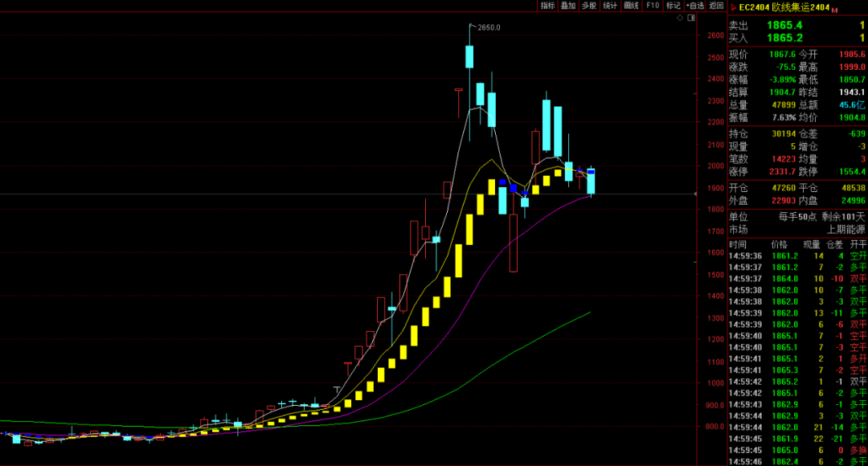Click the 1000 price axis label
This screenshot has height=466, width=868.
coord(715,383)
